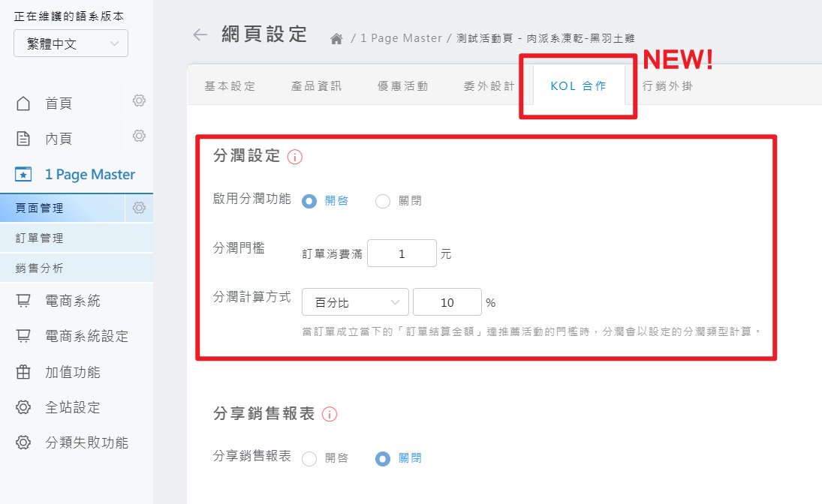Viewport: 822px width, 504px height.
Task: Click the 分潤門檻 amount input field
Action: point(402,253)
